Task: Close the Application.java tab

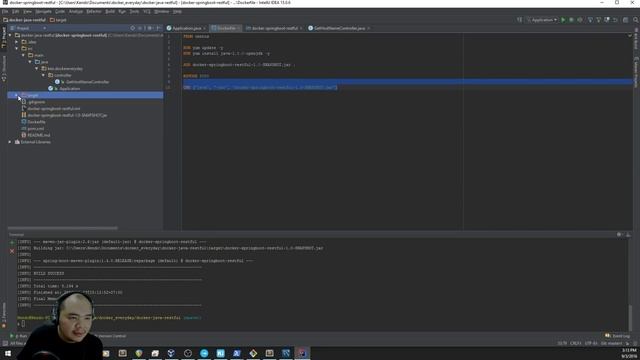Action: pos(204,29)
